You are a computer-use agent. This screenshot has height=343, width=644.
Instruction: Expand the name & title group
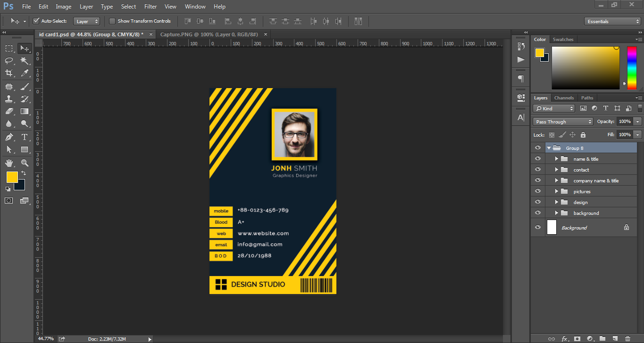557,159
